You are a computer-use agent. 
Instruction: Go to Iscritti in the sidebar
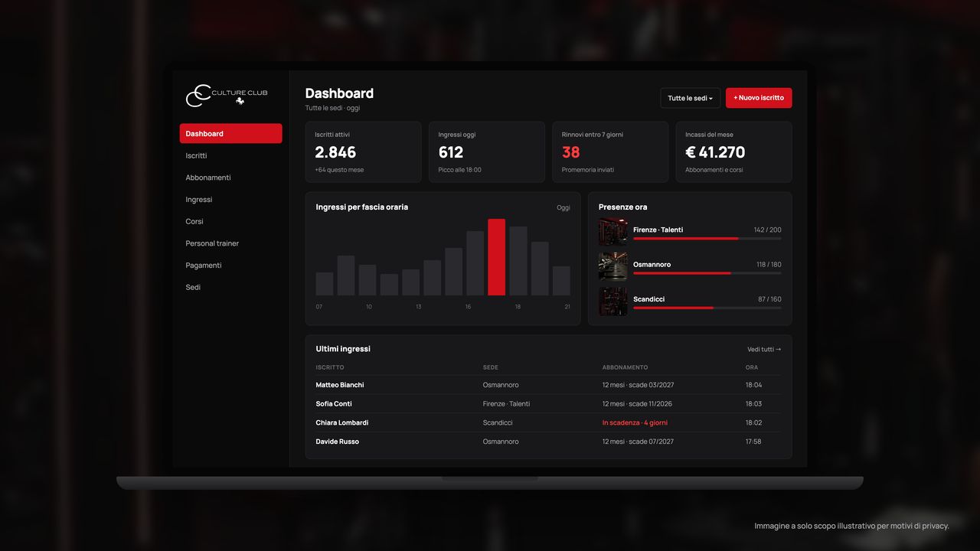click(196, 155)
